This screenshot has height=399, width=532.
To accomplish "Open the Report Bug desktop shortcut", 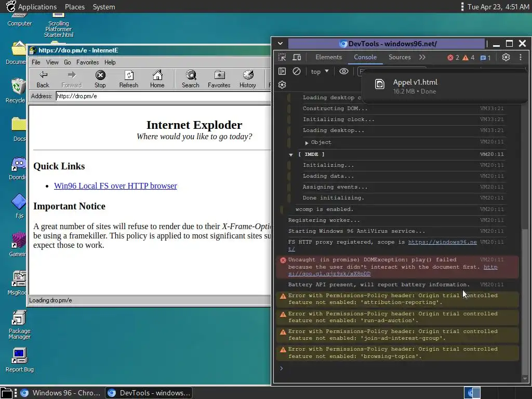I will tap(19, 361).
